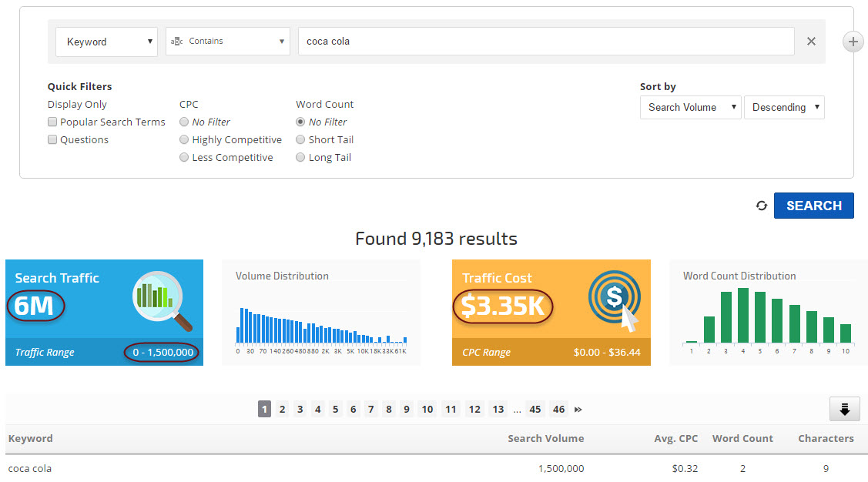Enable the Popular Search Terms checkbox

click(x=52, y=122)
